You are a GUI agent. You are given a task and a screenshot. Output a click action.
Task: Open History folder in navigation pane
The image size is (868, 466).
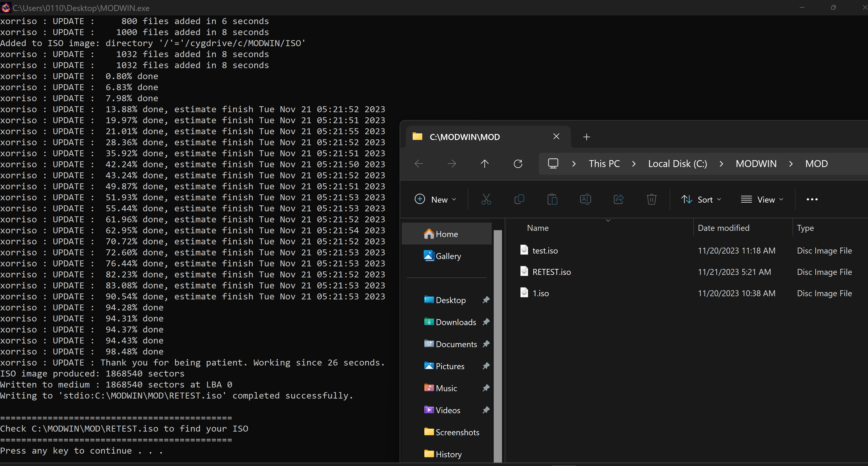[447, 454]
